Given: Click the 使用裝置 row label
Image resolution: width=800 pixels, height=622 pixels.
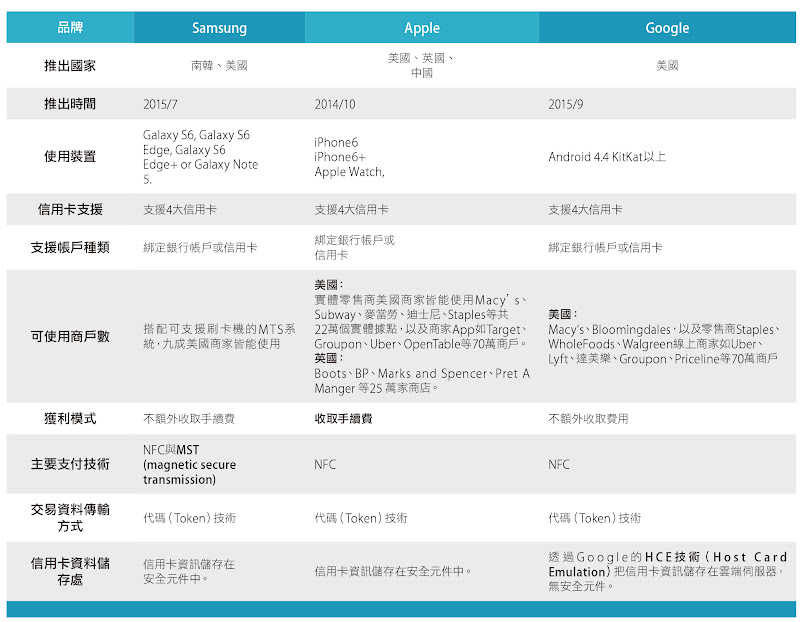Looking at the screenshot, I should click(x=70, y=156).
